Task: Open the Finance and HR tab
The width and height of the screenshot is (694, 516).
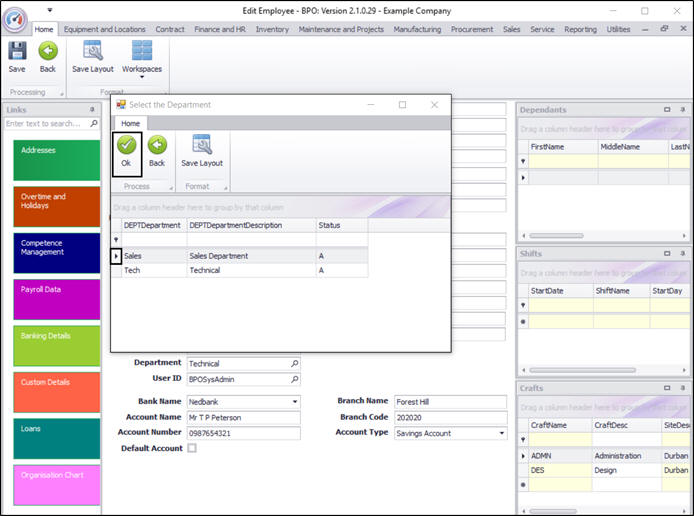Action: coord(220,29)
